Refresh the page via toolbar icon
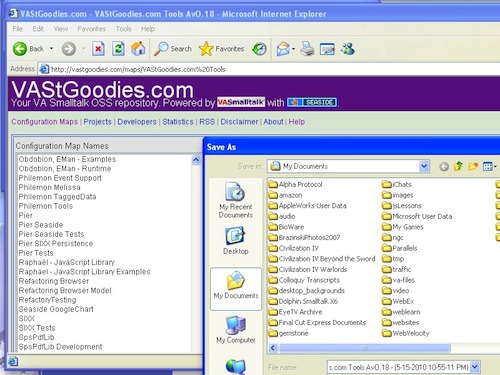 coord(118,49)
